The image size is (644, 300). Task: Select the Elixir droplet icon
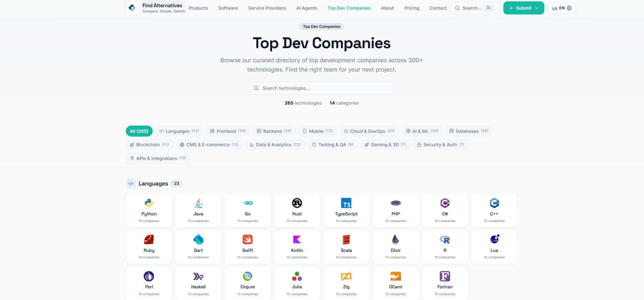[396, 239]
